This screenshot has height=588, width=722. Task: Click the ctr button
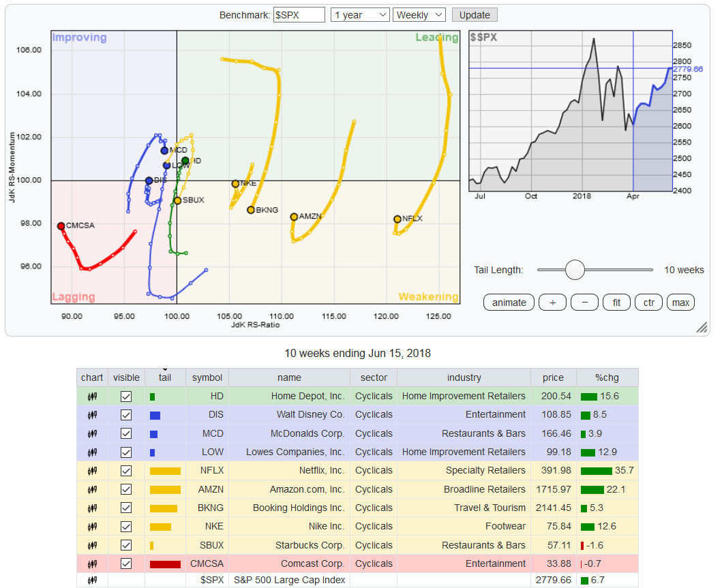pos(649,303)
